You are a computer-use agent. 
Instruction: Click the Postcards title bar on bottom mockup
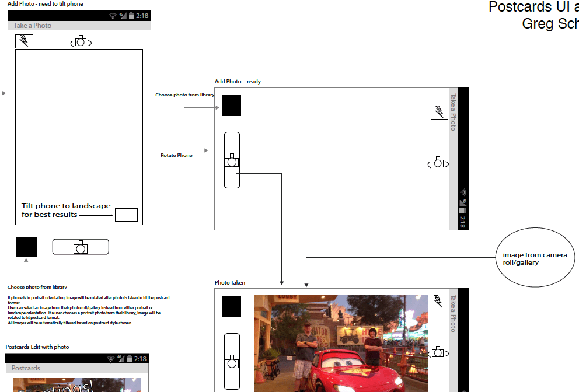tap(79, 368)
